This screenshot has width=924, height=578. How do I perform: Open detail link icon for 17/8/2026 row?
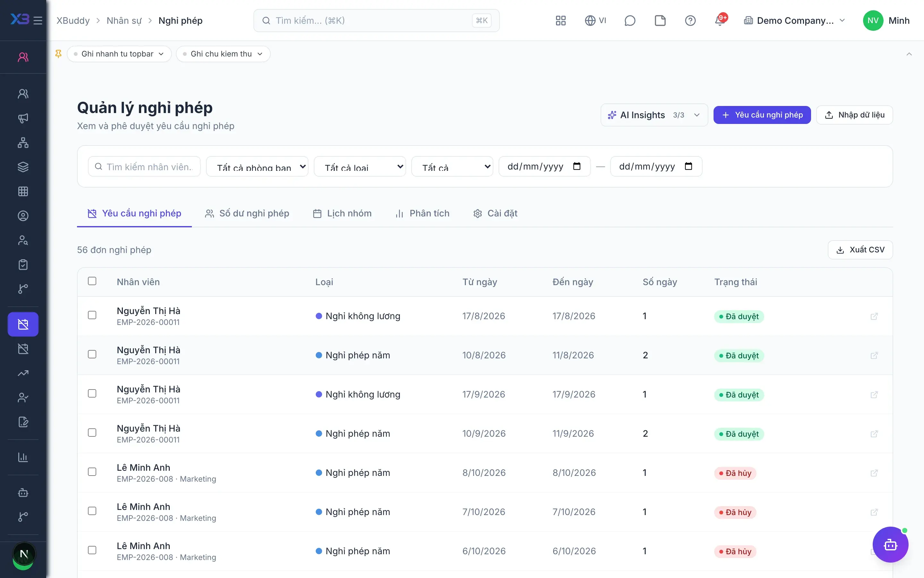point(874,316)
